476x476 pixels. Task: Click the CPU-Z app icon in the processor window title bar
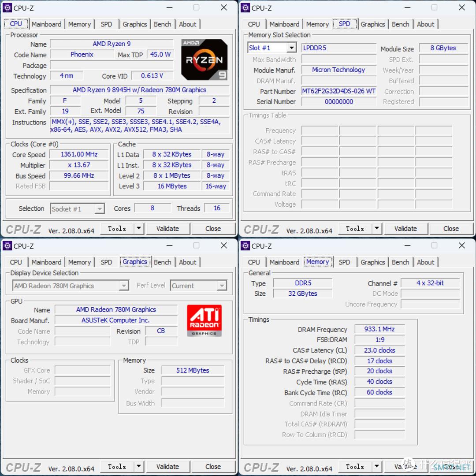[7, 7]
